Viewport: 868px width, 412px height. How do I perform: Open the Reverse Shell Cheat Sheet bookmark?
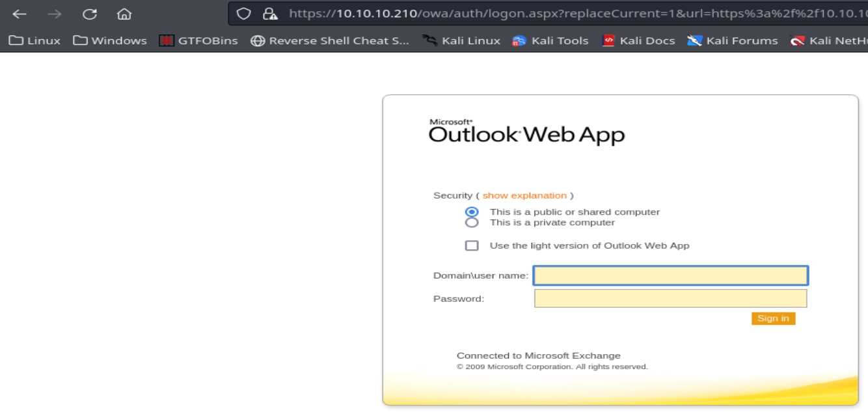click(x=330, y=40)
